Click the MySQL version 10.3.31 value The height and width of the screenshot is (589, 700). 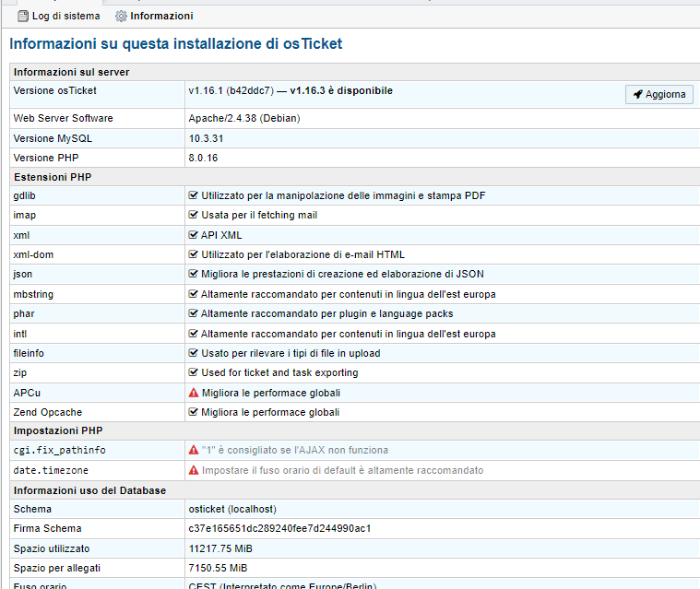click(206, 138)
